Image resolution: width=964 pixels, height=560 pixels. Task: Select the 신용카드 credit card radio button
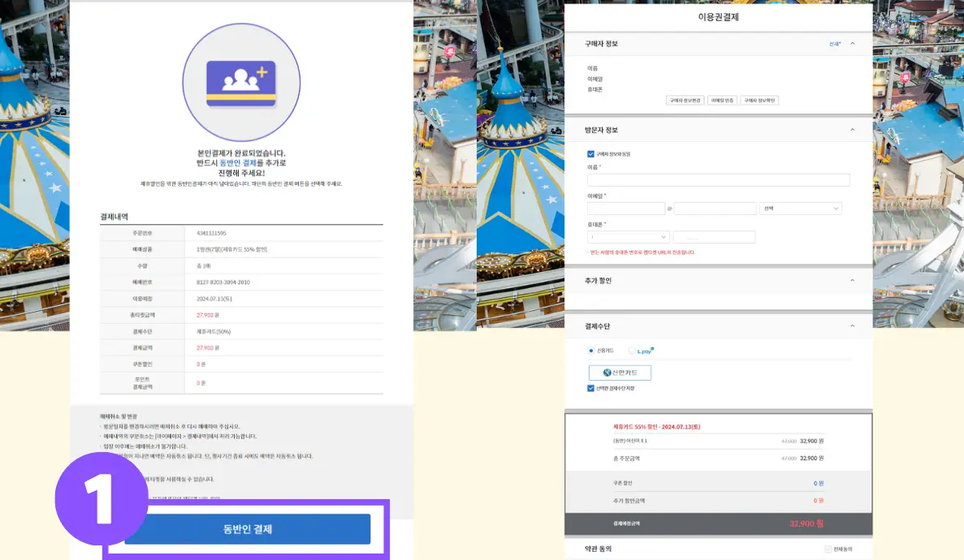pyautogui.click(x=592, y=350)
